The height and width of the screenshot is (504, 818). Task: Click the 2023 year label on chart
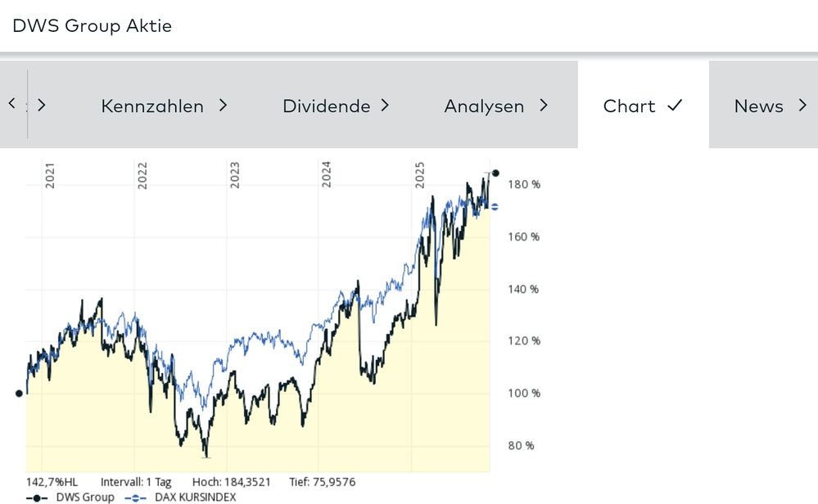tap(235, 177)
